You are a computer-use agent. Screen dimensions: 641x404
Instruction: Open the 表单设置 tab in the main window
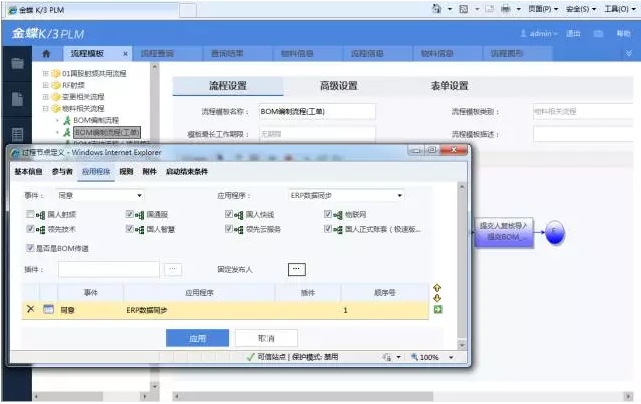point(449,86)
